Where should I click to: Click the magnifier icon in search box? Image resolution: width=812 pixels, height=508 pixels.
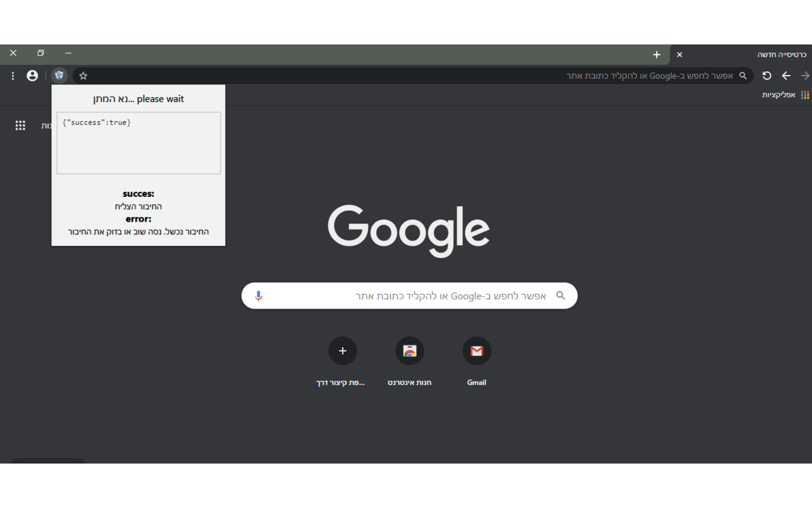[x=560, y=296]
